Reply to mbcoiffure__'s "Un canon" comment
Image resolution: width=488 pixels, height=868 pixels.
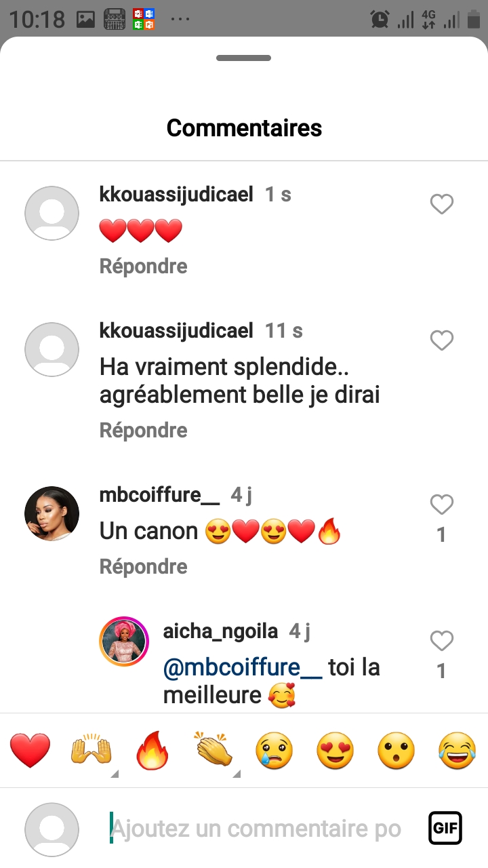tap(144, 566)
